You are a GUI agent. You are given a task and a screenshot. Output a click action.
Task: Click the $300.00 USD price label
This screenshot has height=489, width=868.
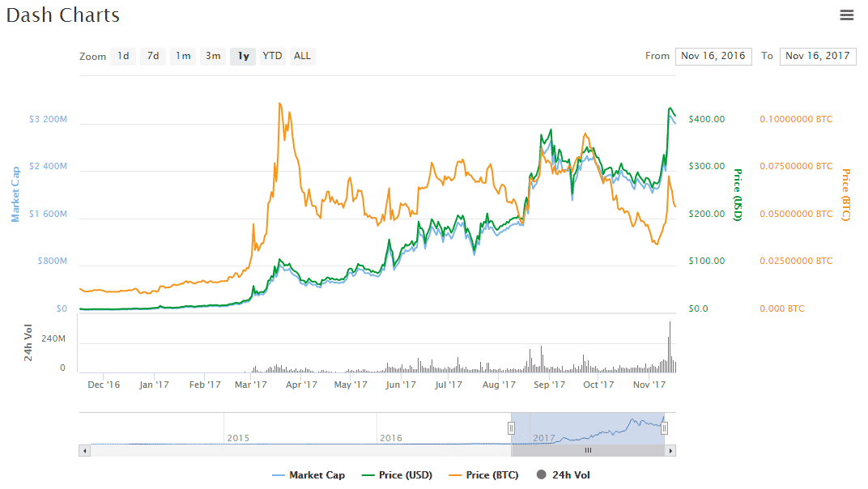pyautogui.click(x=706, y=166)
